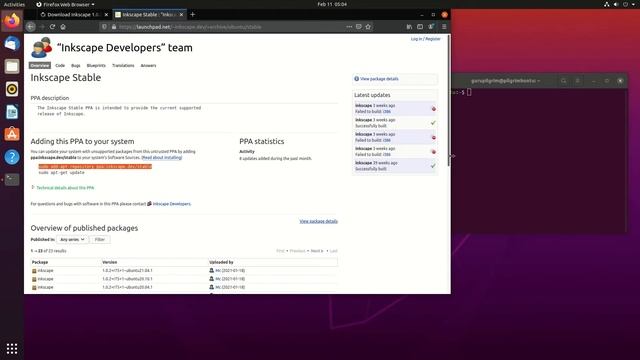Click the browser page vertical scrollbar

tap(449, 101)
